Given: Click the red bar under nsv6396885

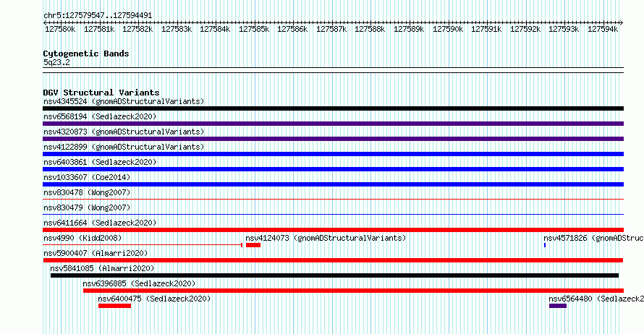Looking at the screenshot, I should [353, 291].
